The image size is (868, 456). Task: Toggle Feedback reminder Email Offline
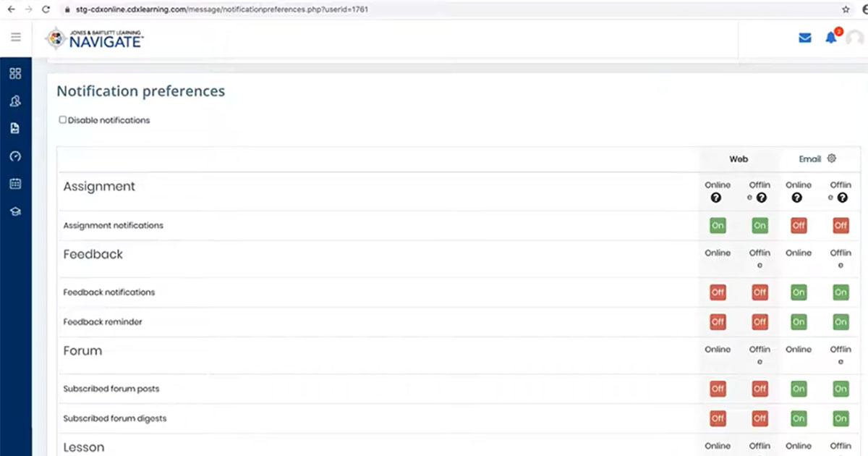841,322
